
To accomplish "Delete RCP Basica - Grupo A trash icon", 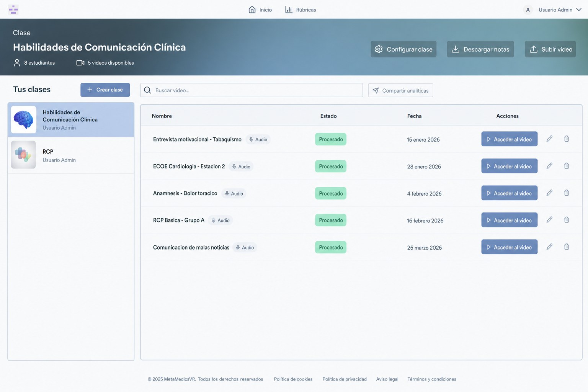I will [x=567, y=220].
